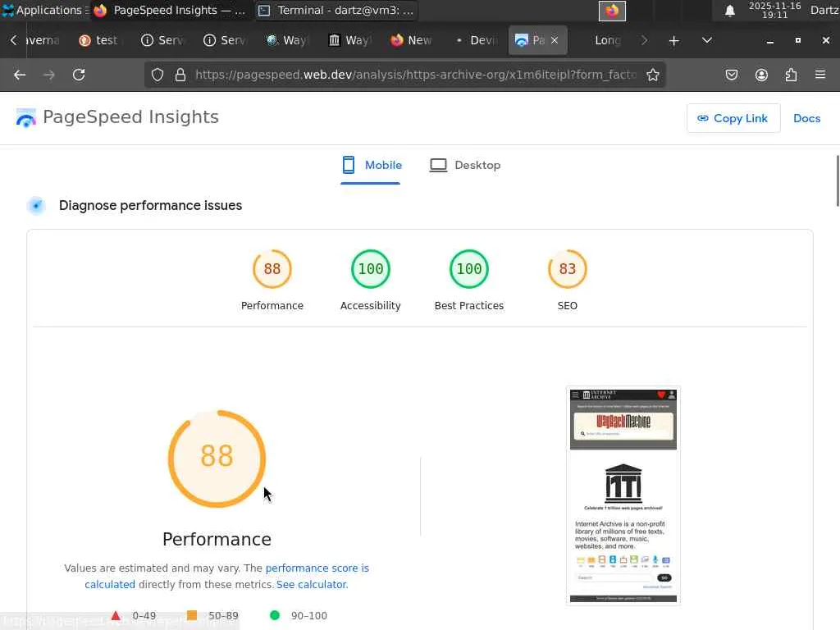Switch to the Wayback tab with building icon
Image resolution: width=840 pixels, height=630 pixels.
349,41
